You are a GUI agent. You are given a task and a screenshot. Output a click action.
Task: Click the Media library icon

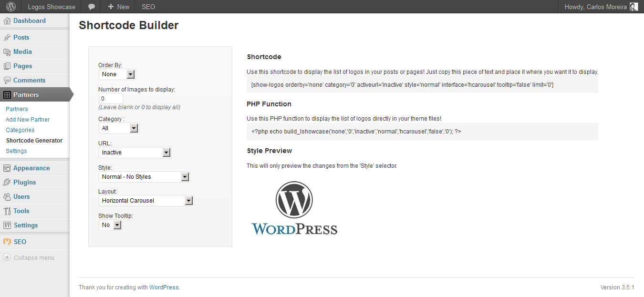click(x=7, y=52)
